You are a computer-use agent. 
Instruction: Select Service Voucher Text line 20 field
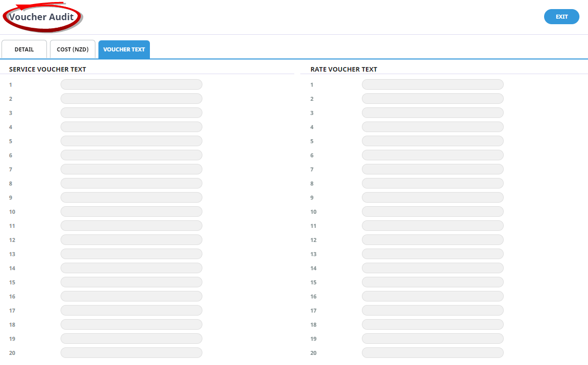(131, 353)
